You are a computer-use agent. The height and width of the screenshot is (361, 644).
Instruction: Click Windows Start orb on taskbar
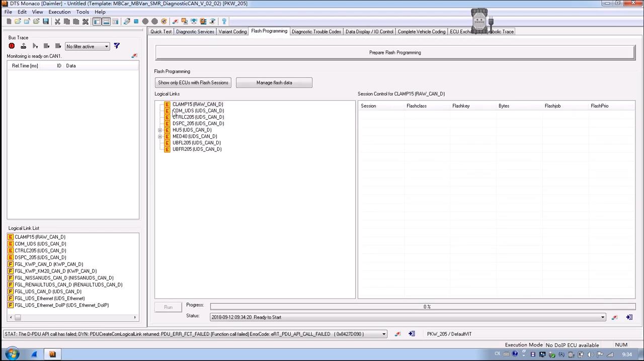pos(12,354)
